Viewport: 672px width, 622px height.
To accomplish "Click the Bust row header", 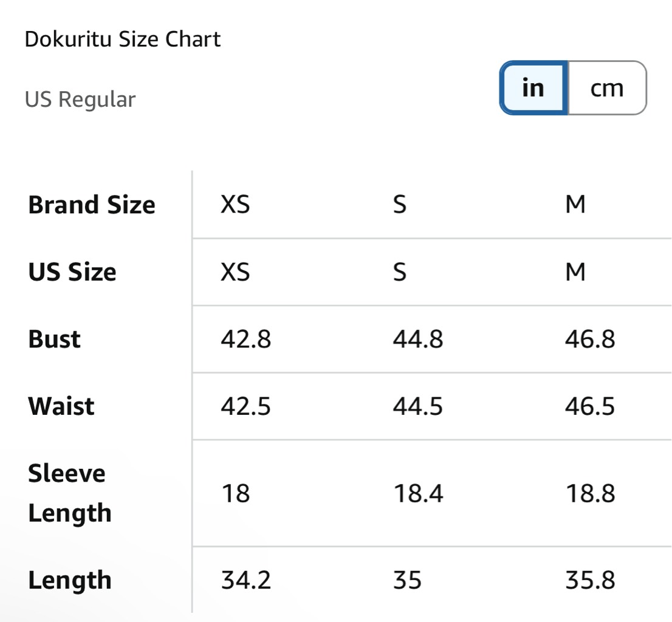I will [x=55, y=339].
